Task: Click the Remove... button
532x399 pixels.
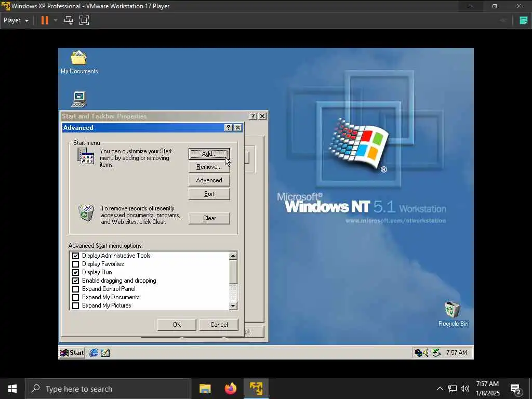Action: 209,167
